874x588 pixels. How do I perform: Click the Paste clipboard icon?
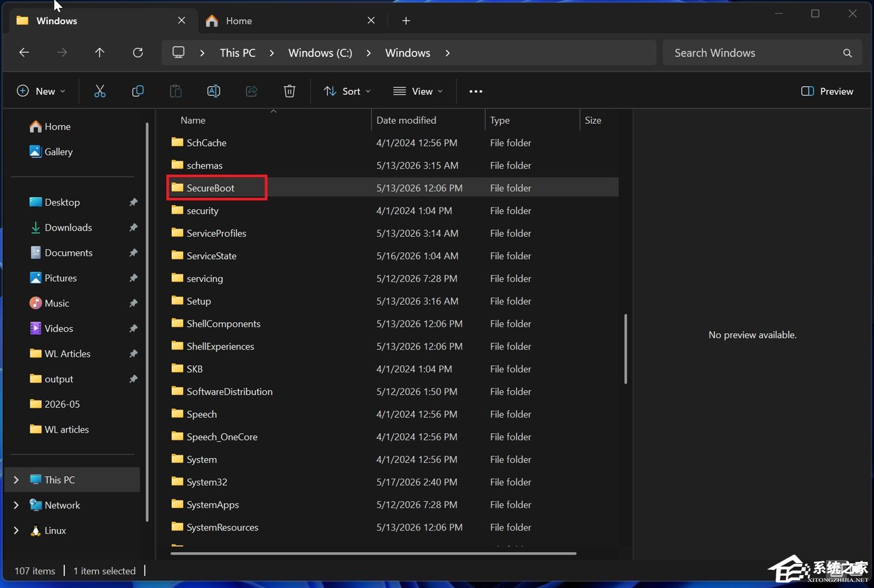tap(175, 91)
